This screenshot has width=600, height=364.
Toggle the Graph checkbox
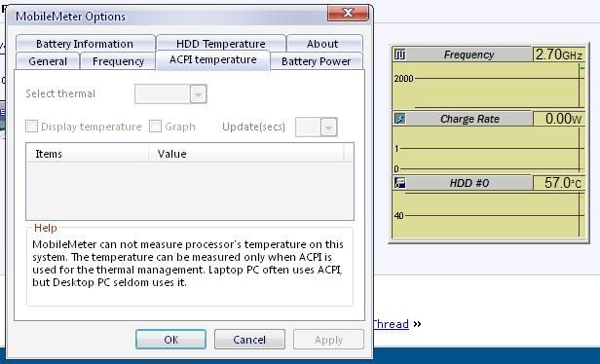coord(155,127)
